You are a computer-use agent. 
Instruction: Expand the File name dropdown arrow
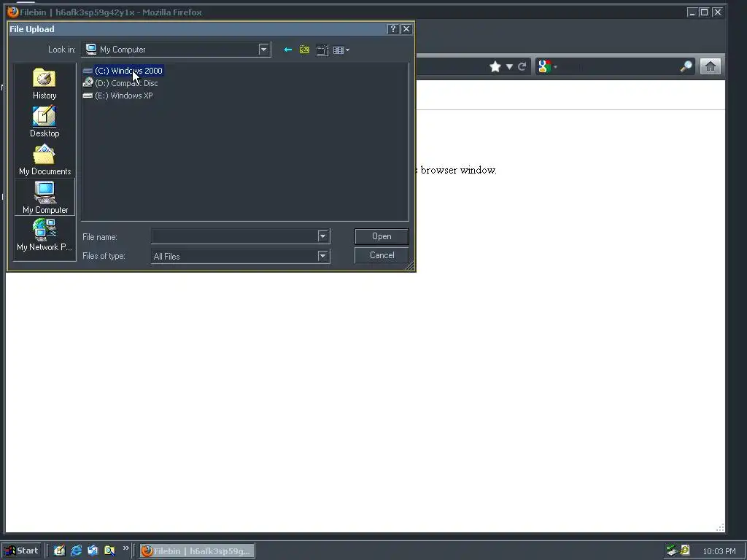pyautogui.click(x=323, y=236)
